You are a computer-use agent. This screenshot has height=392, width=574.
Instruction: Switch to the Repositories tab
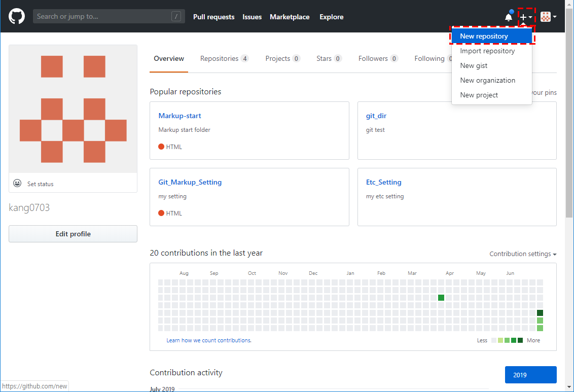(224, 58)
